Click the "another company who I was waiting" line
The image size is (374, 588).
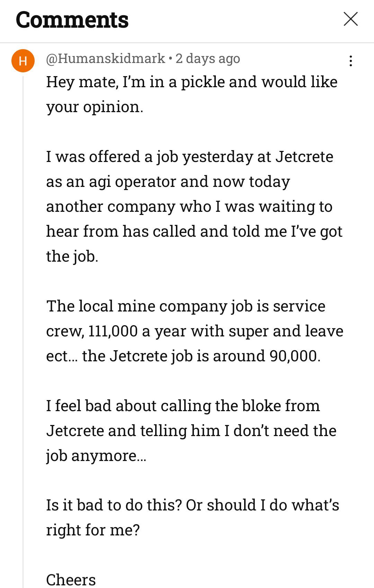coord(189,207)
